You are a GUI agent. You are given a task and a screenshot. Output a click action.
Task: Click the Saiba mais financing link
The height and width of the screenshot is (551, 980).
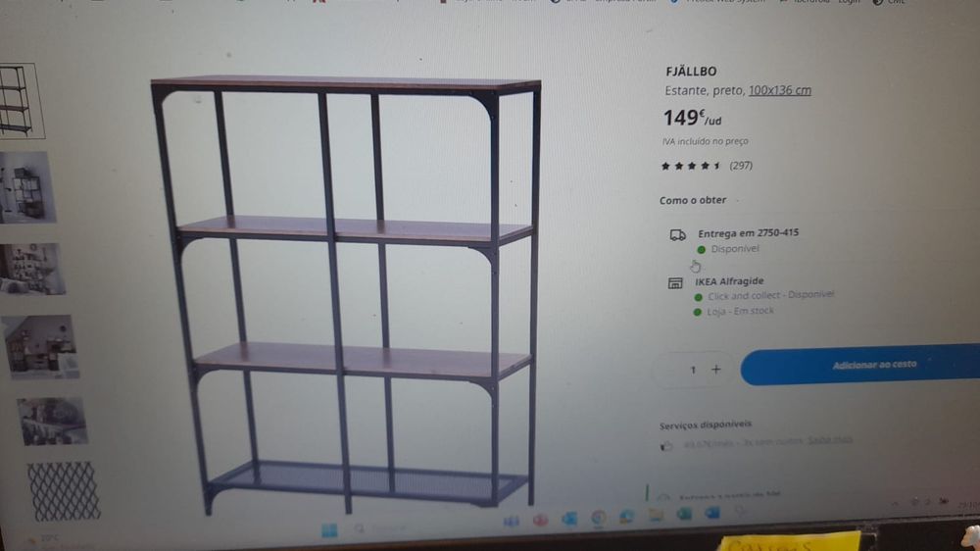[829, 440]
